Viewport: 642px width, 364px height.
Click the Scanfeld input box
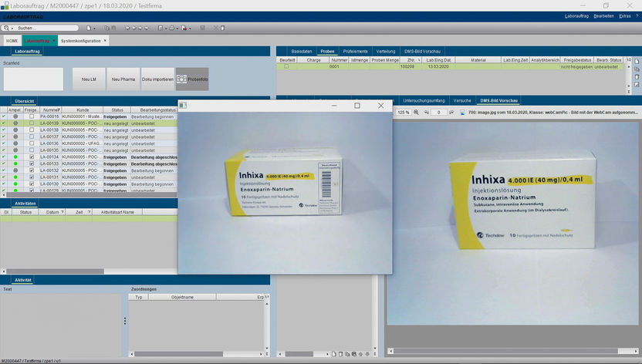pyautogui.click(x=34, y=79)
